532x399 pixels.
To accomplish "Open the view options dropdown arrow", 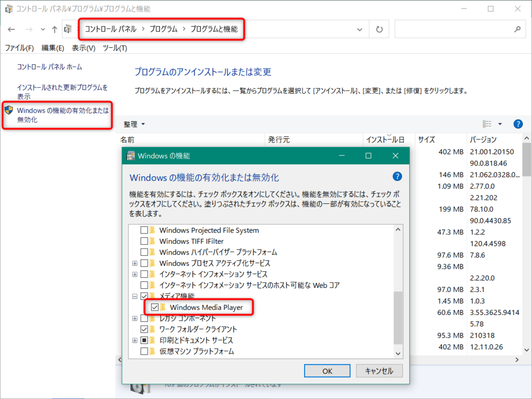I will [x=500, y=124].
